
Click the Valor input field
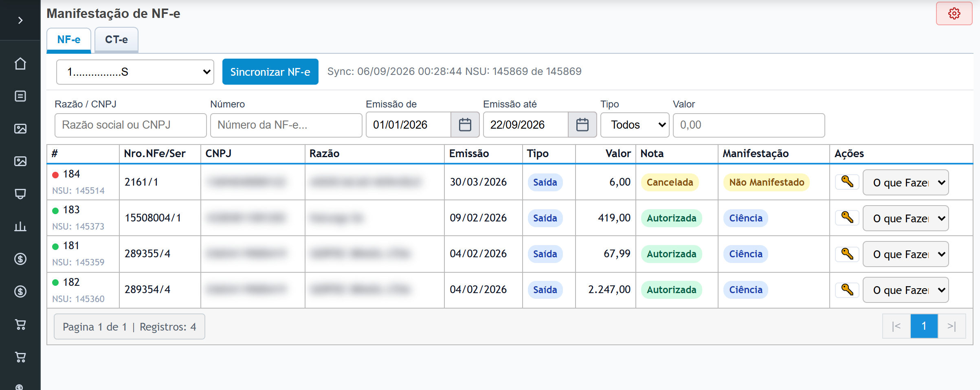(x=749, y=125)
